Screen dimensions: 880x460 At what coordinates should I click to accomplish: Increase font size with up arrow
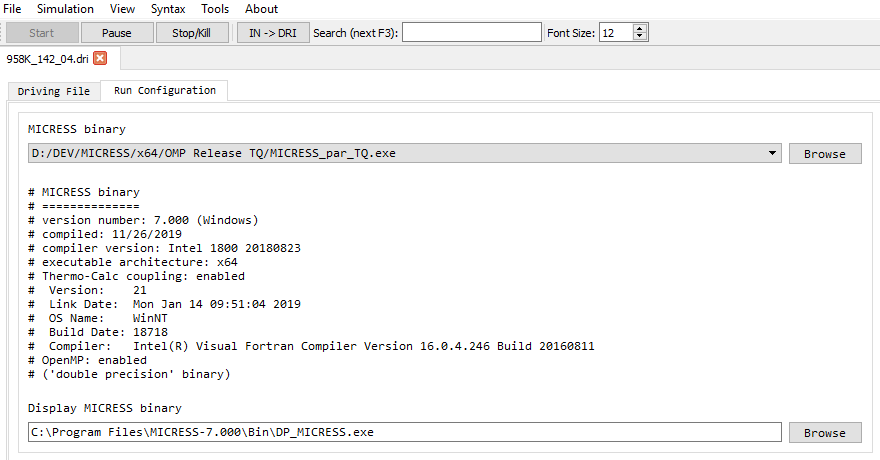click(640, 28)
